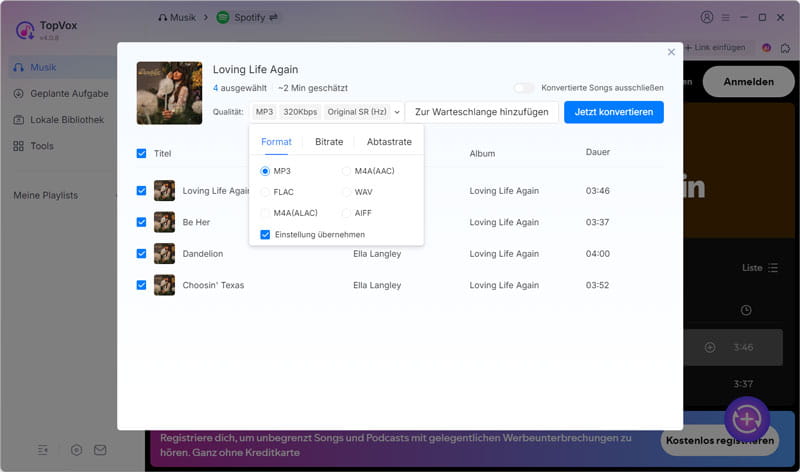This screenshot has width=800, height=472.
Task: Click the Meine Playlists heading
Action: coord(46,195)
